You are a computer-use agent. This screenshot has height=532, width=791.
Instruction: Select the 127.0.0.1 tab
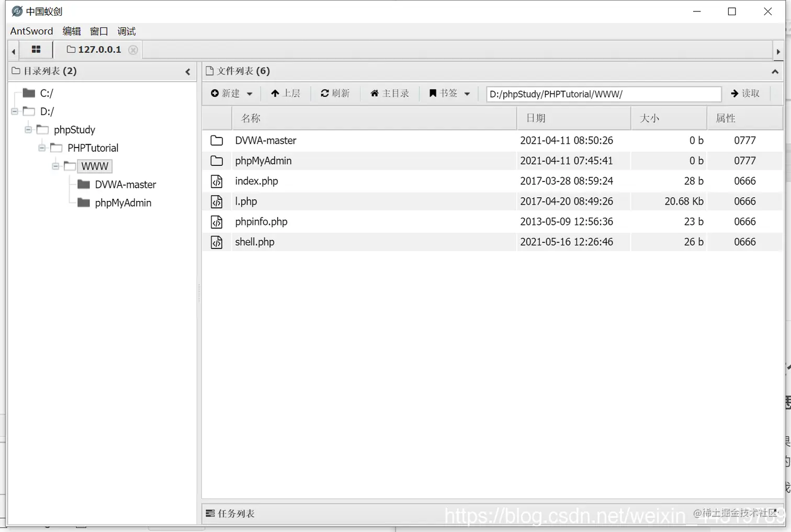point(94,49)
